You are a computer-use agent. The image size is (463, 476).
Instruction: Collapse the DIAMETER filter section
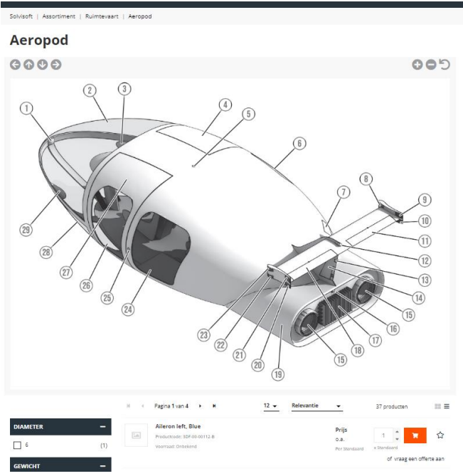tap(103, 427)
